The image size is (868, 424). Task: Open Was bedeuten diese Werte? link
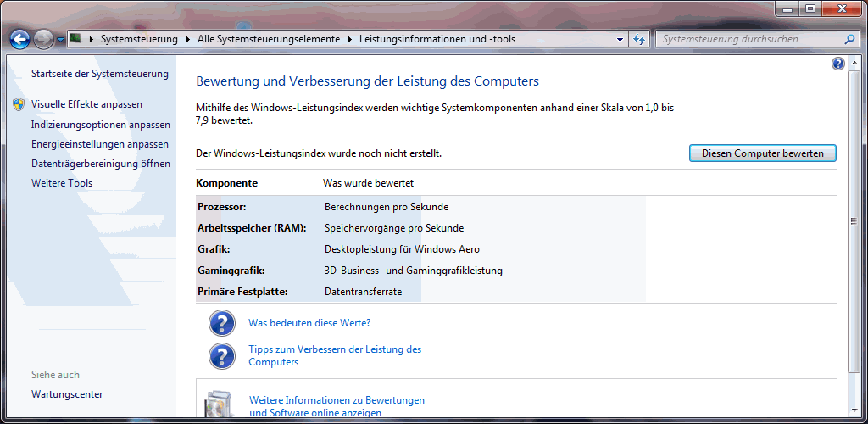pyautogui.click(x=309, y=323)
